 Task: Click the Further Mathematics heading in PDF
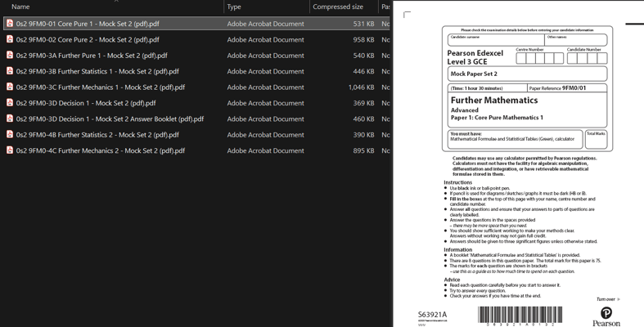click(x=494, y=100)
